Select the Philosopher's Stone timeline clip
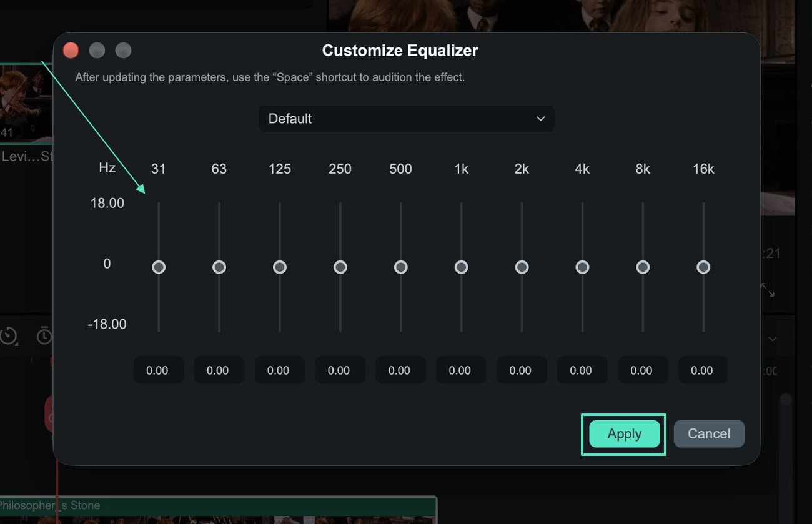Image resolution: width=812 pixels, height=524 pixels. tap(218, 510)
